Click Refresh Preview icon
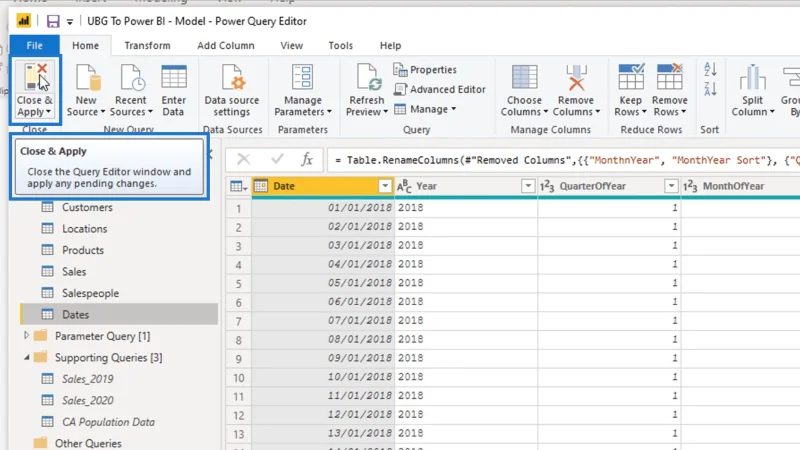 [367, 78]
